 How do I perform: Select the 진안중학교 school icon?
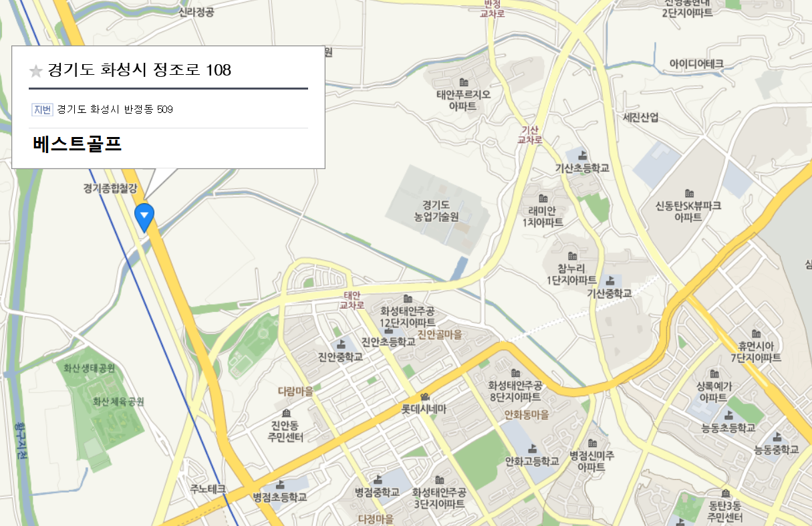342,345
